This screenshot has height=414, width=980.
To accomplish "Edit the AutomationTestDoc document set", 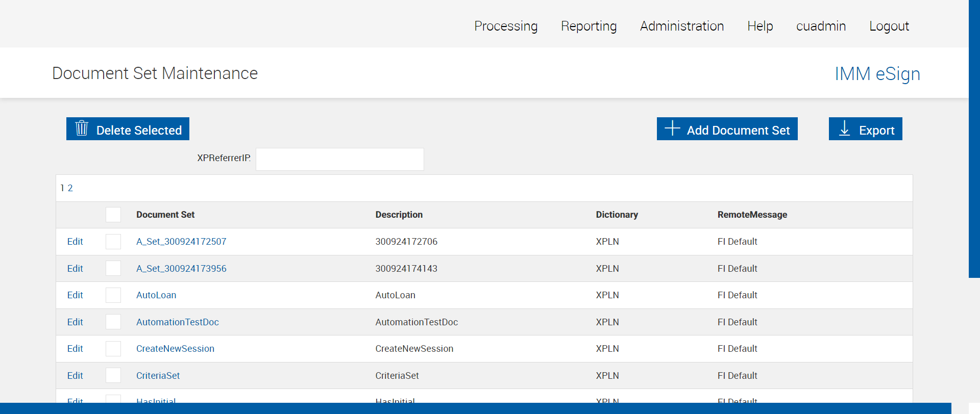I will 75,322.
